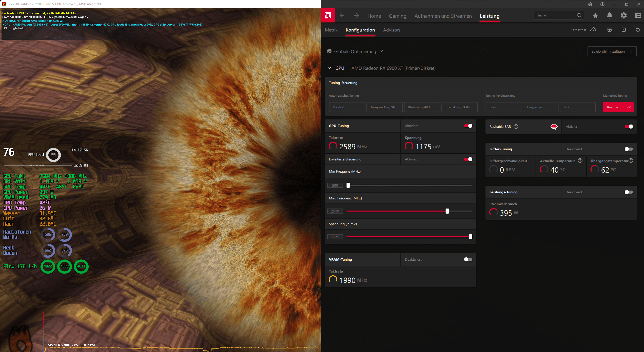
Task: Click the Stresstest label
Action: 579,30
